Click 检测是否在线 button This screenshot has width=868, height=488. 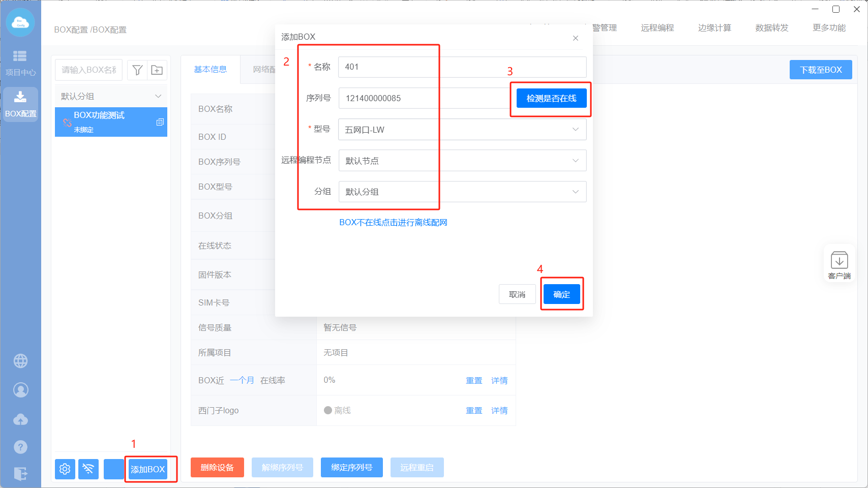pyautogui.click(x=551, y=98)
